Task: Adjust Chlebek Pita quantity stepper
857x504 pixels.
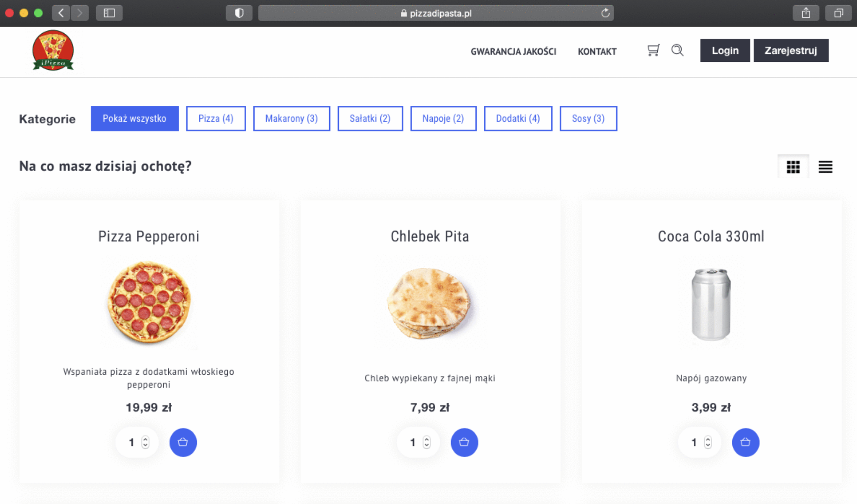Action: (427, 442)
